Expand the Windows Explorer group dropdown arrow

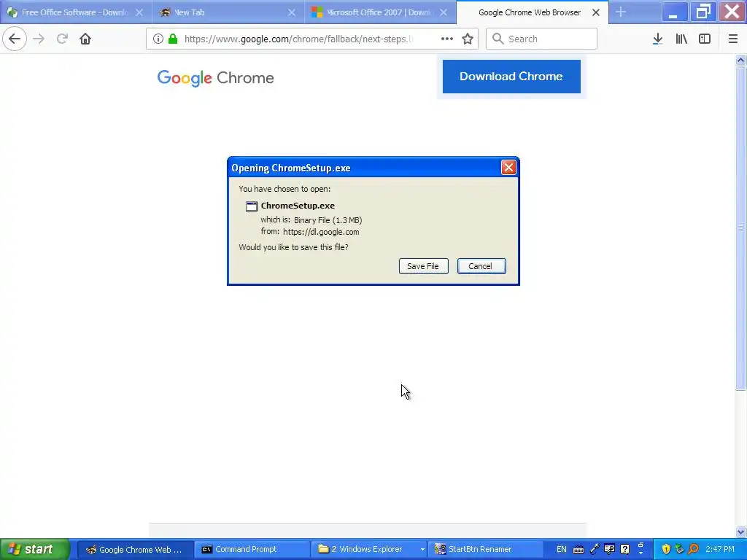click(422, 550)
